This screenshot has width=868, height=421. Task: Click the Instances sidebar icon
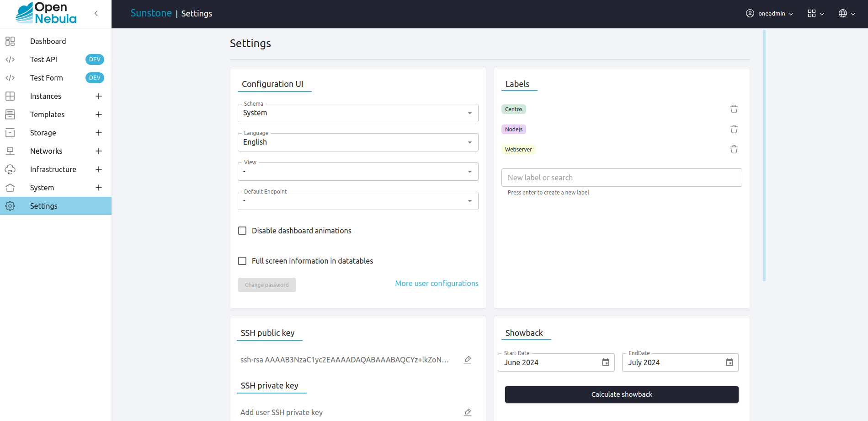click(x=10, y=96)
